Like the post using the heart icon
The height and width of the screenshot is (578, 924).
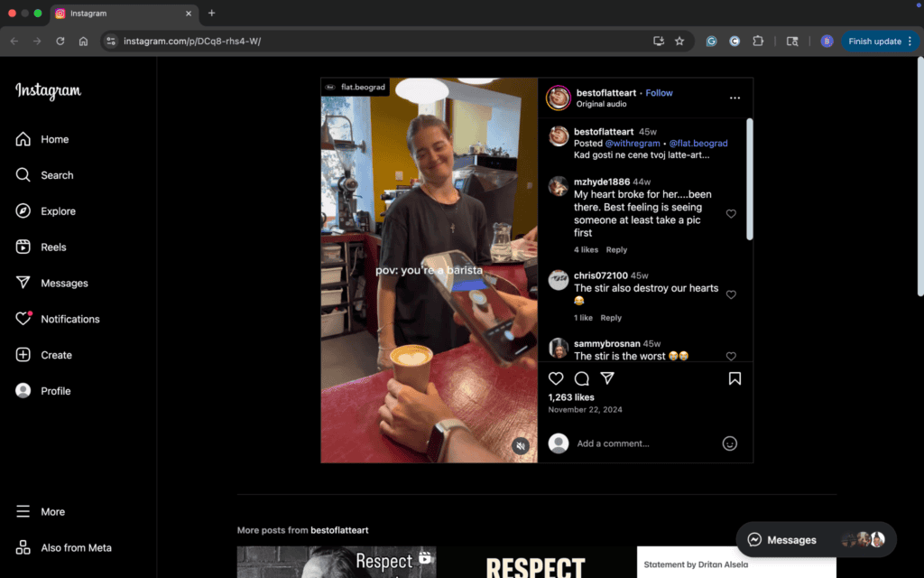tap(555, 378)
